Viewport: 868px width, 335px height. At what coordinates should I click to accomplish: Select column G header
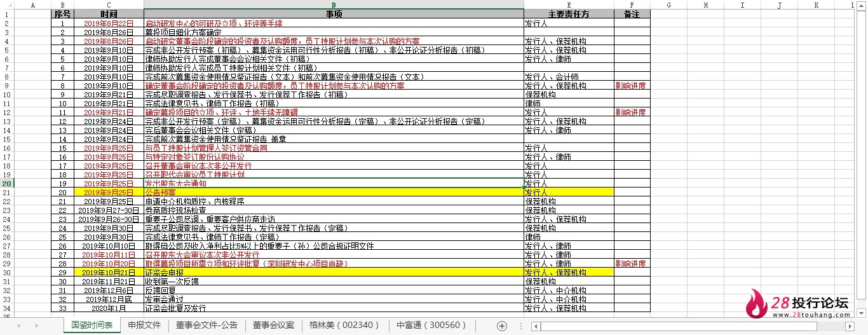(x=668, y=4)
